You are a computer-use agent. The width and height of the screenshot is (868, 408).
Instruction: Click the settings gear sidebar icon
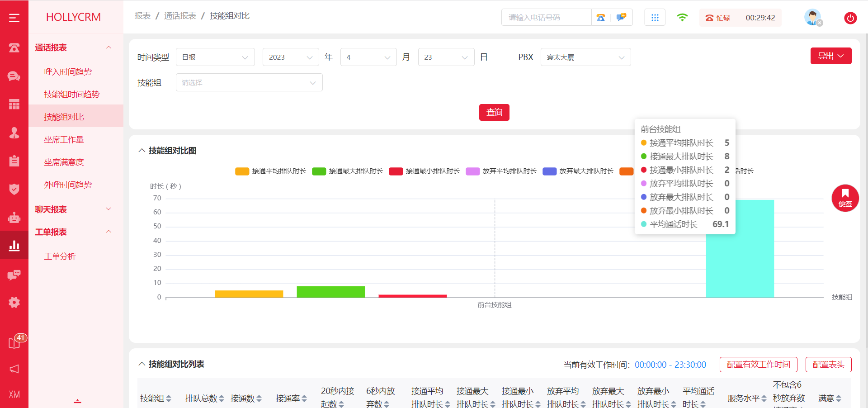pyautogui.click(x=14, y=302)
